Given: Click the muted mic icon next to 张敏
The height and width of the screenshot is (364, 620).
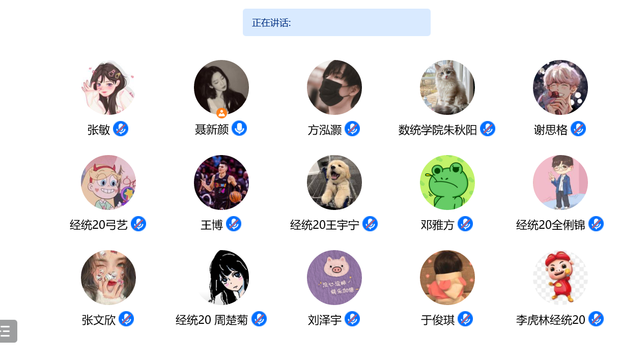Looking at the screenshot, I should coord(121,129).
